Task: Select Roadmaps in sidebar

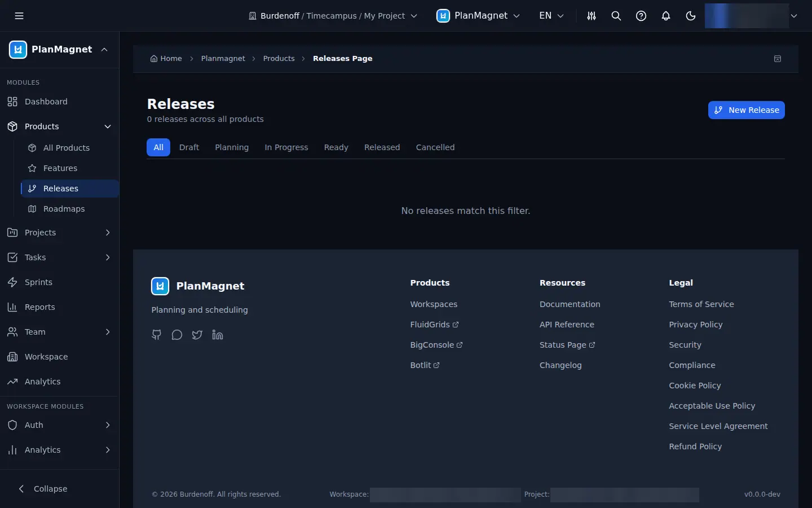Action: click(x=70, y=209)
